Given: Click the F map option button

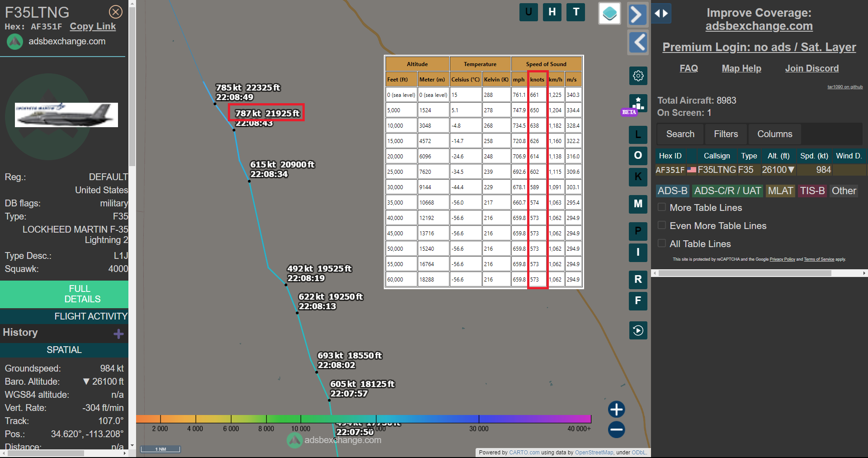Looking at the screenshot, I should (638, 301).
